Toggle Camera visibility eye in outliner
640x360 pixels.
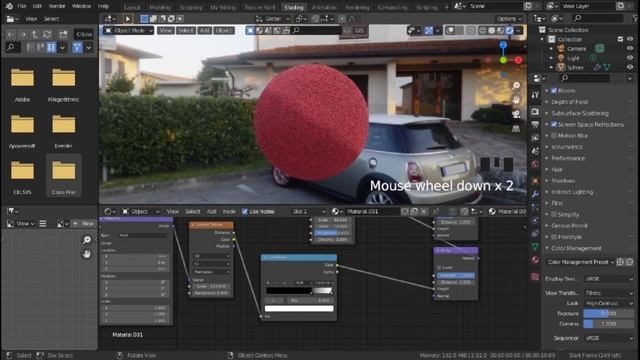tap(630, 49)
